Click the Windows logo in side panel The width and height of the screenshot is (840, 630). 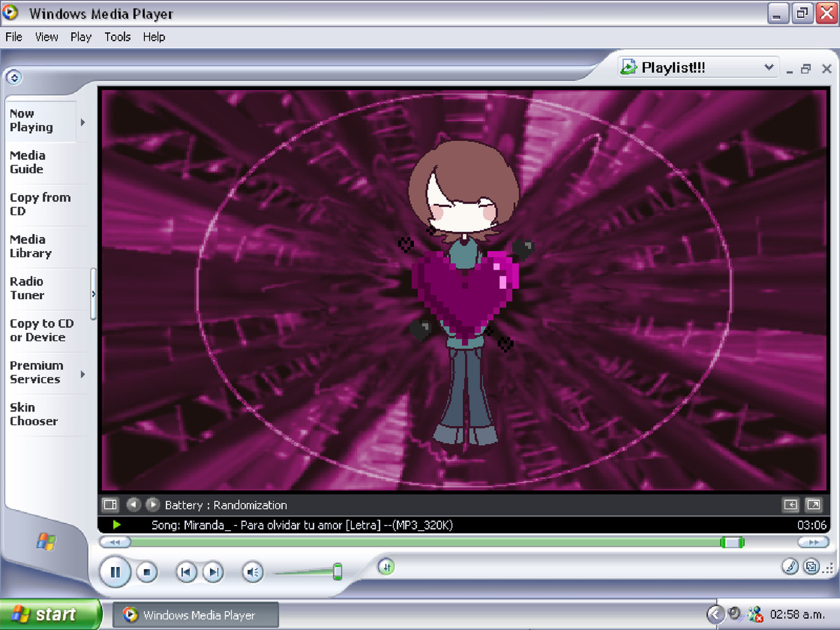click(x=46, y=541)
